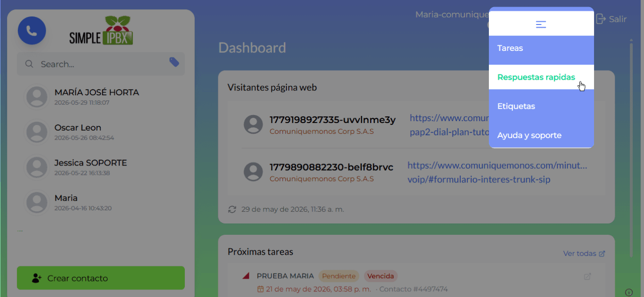Choose Ayuda y soporte menu option
The height and width of the screenshot is (297, 644).
tap(541, 135)
